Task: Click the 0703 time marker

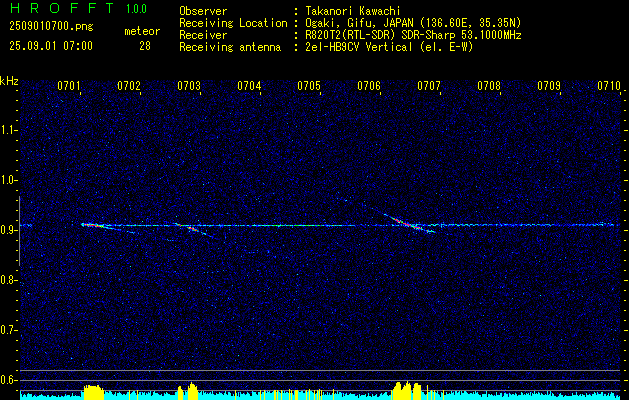Action: click(x=189, y=85)
